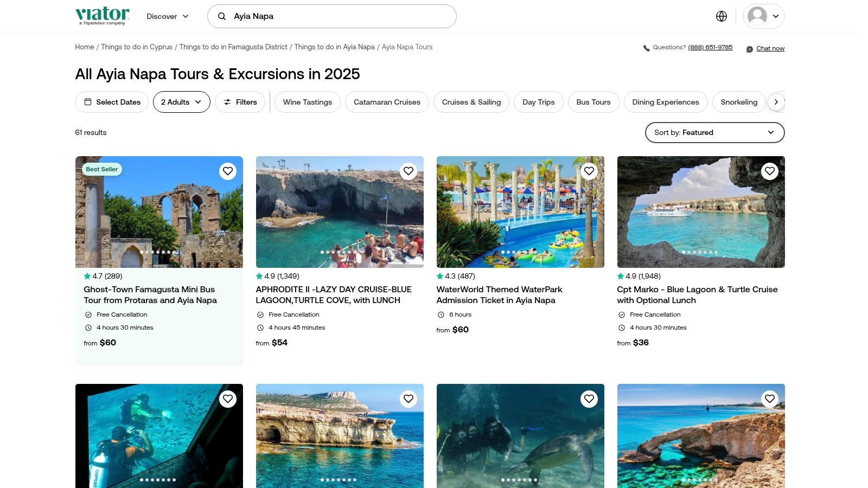The height and width of the screenshot is (488, 868).
Task: Toggle wishlist heart on WaterWorld ticket
Action: (x=589, y=171)
